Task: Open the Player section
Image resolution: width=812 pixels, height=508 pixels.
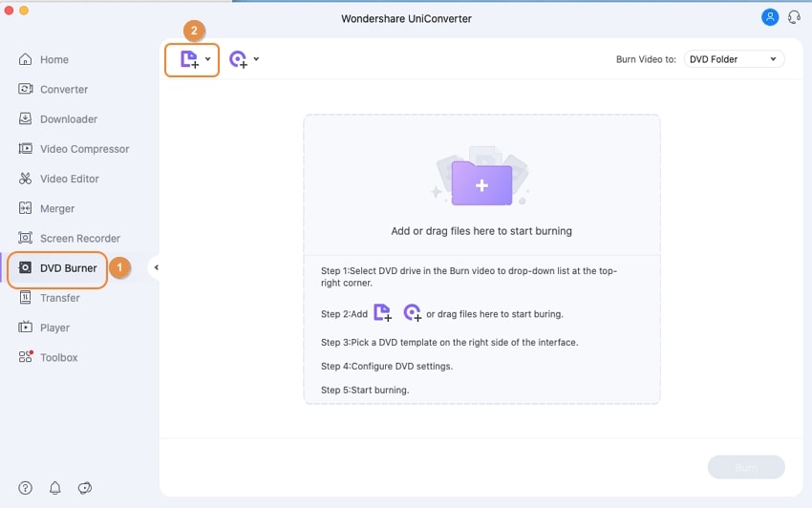Action: [54, 328]
